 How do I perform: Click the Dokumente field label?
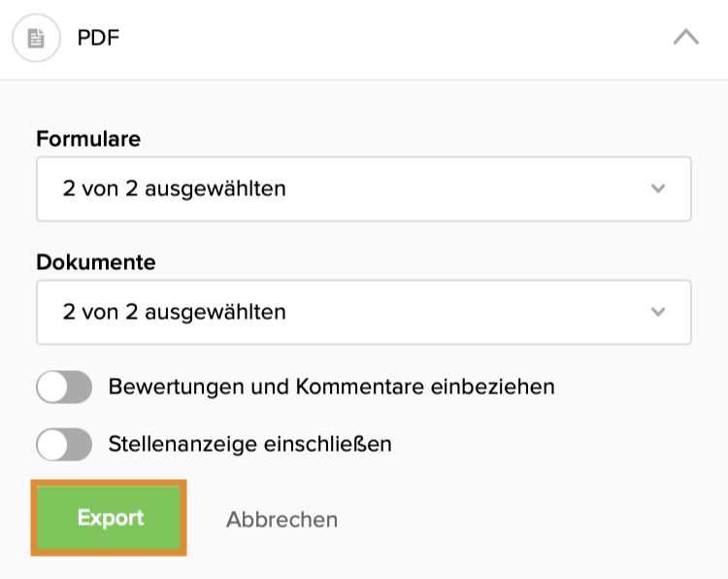[95, 262]
